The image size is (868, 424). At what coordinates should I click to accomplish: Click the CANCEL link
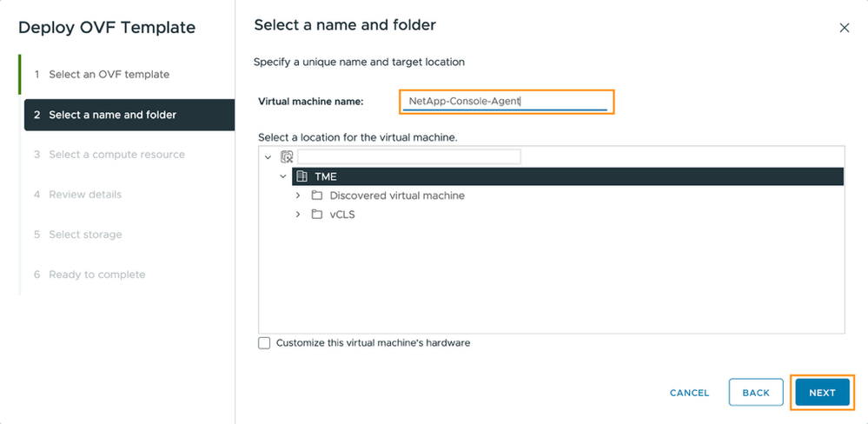689,393
